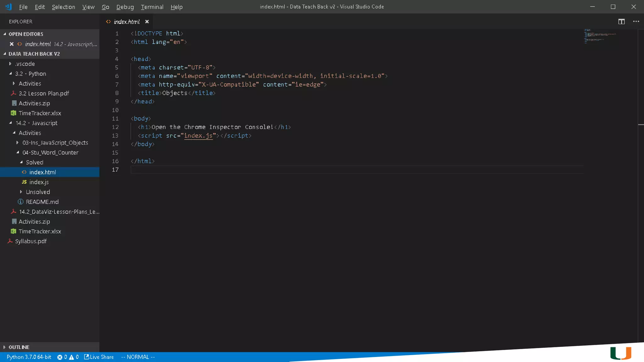Viewport: 644px width, 362px height.
Task: Expand the .vscode folder
Action: [x=25, y=64]
